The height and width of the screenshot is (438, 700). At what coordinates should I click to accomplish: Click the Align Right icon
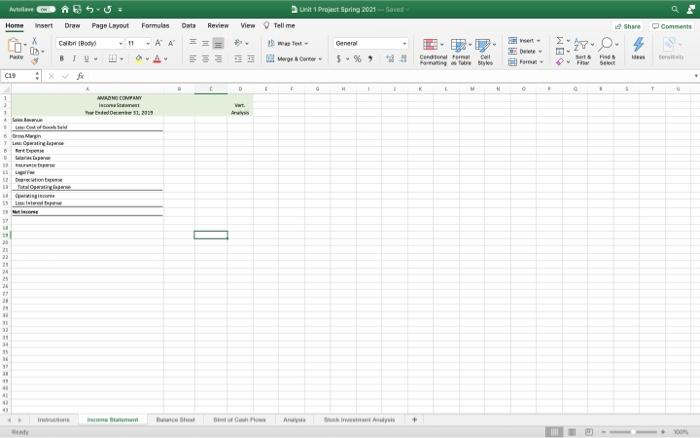point(218,58)
